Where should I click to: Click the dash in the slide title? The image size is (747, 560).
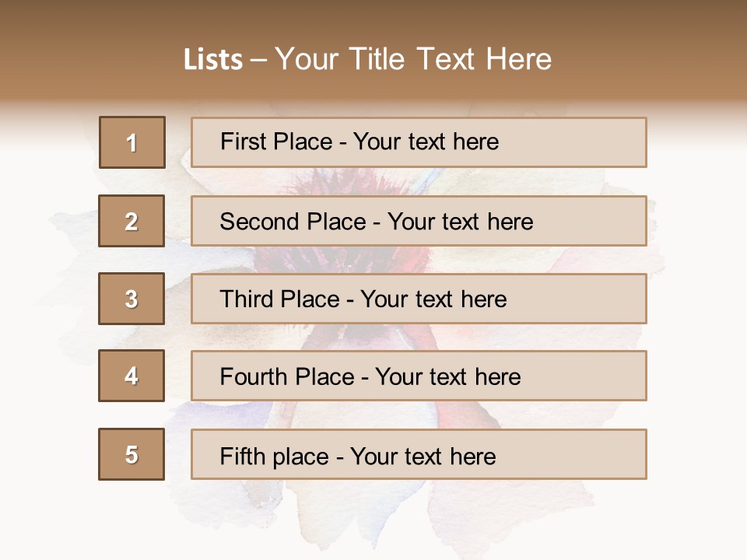click(258, 60)
